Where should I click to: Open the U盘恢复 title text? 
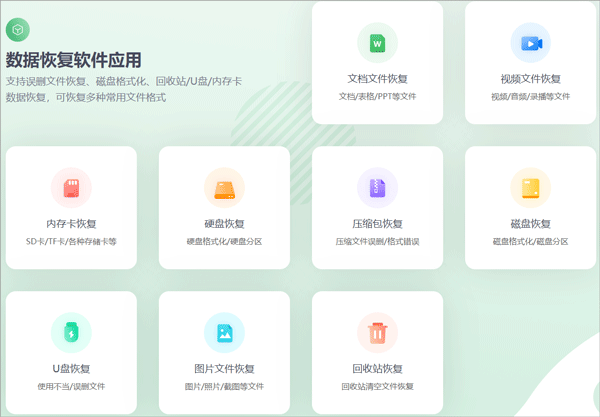[71, 368]
